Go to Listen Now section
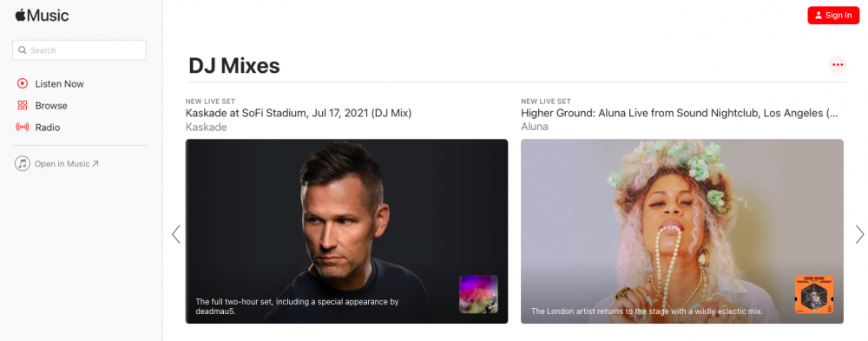This screenshot has width=868, height=341. coord(59,83)
